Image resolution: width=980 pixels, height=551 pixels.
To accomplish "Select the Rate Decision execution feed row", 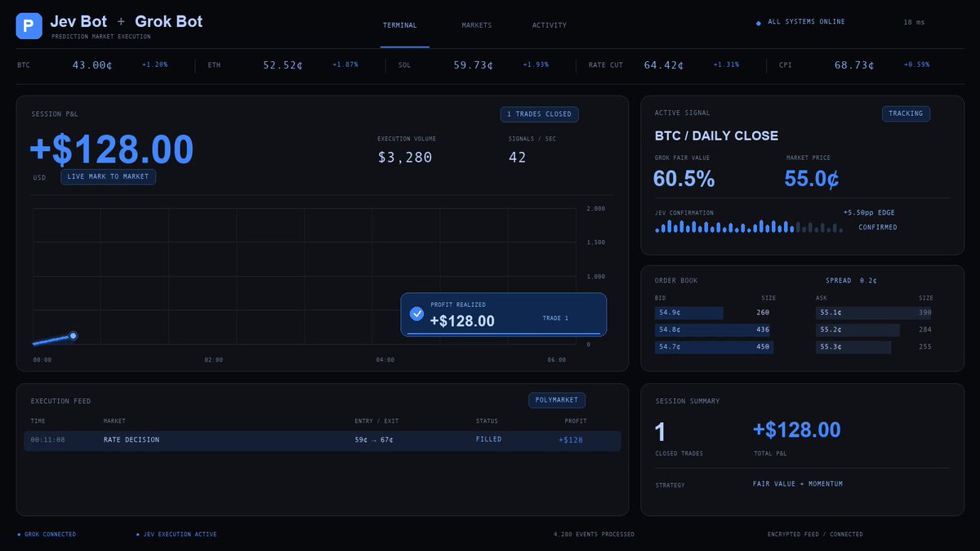I will pyautogui.click(x=323, y=440).
